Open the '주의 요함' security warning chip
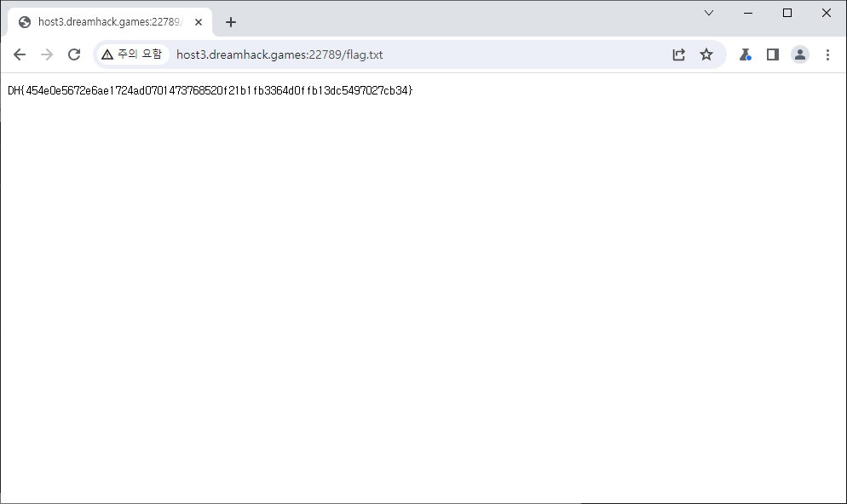 (131, 54)
